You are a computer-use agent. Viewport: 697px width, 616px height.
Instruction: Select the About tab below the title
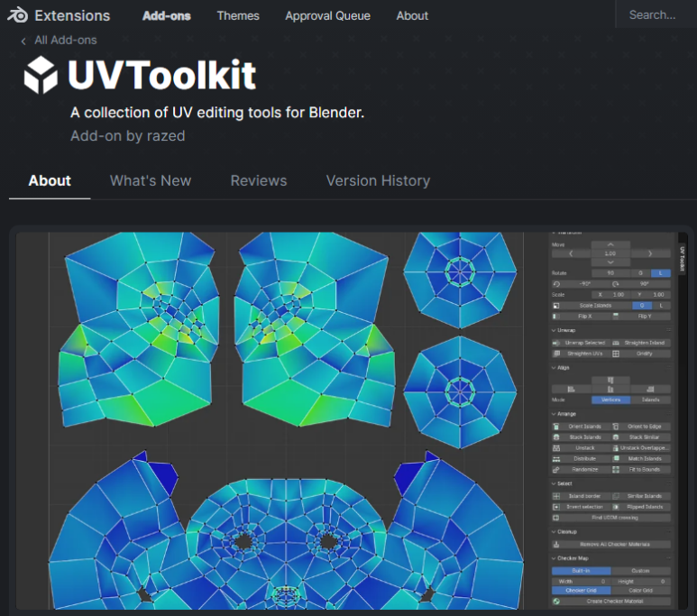(x=50, y=180)
